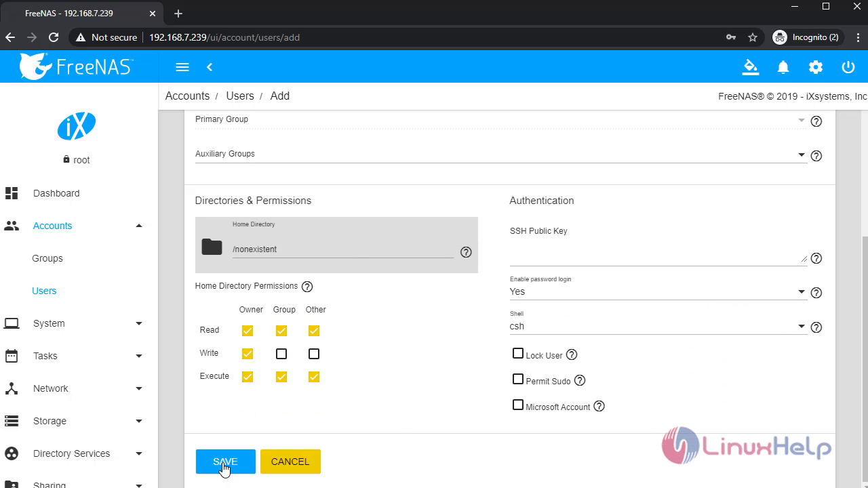This screenshot has width=868, height=488.
Task: Click the browser address bar URL
Action: tap(224, 37)
